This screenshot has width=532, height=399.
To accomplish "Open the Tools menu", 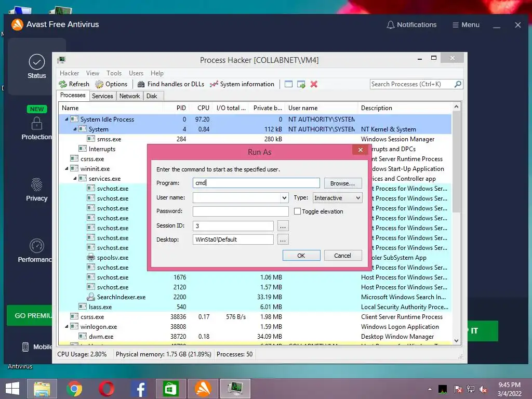I will tap(114, 73).
